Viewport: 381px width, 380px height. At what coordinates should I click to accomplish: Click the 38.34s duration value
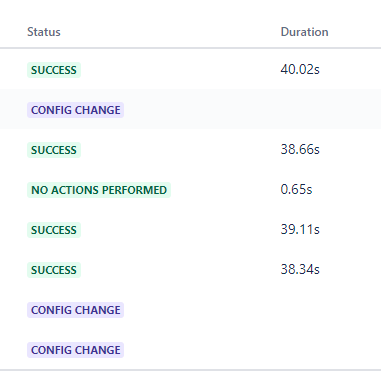(300, 269)
